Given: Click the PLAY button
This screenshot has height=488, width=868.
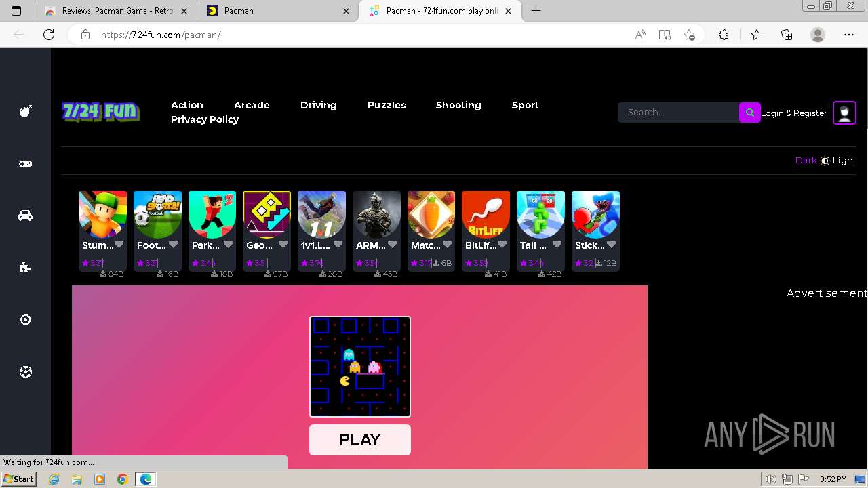Looking at the screenshot, I should click(x=360, y=440).
